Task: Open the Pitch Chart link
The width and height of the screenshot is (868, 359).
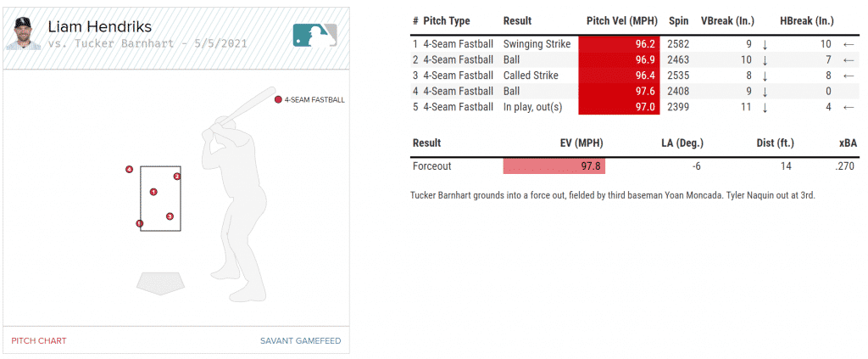Action: [x=39, y=340]
